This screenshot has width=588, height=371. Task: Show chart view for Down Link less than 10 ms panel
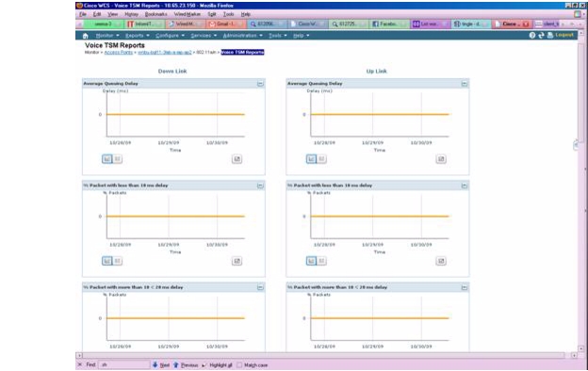point(107,261)
